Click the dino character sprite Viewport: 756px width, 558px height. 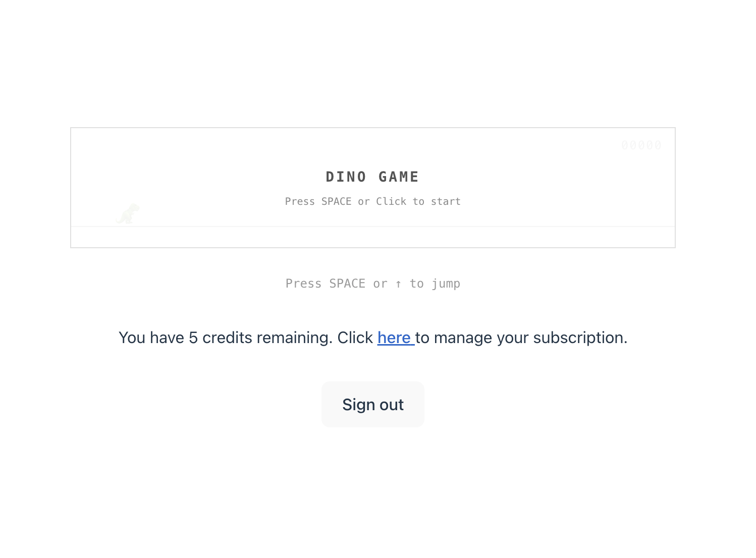[128, 213]
